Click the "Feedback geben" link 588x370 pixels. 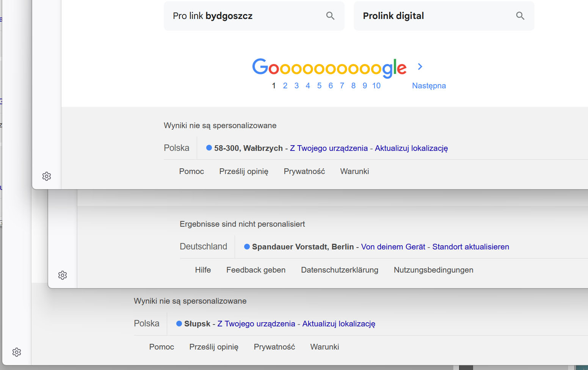coord(256,270)
